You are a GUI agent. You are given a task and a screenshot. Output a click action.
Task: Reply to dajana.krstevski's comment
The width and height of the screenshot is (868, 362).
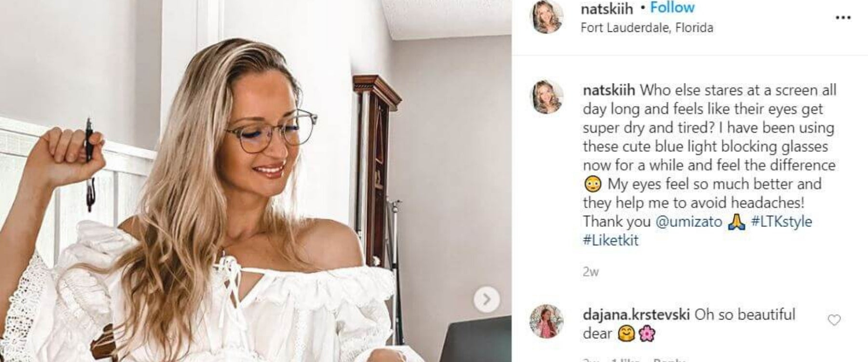click(x=669, y=360)
